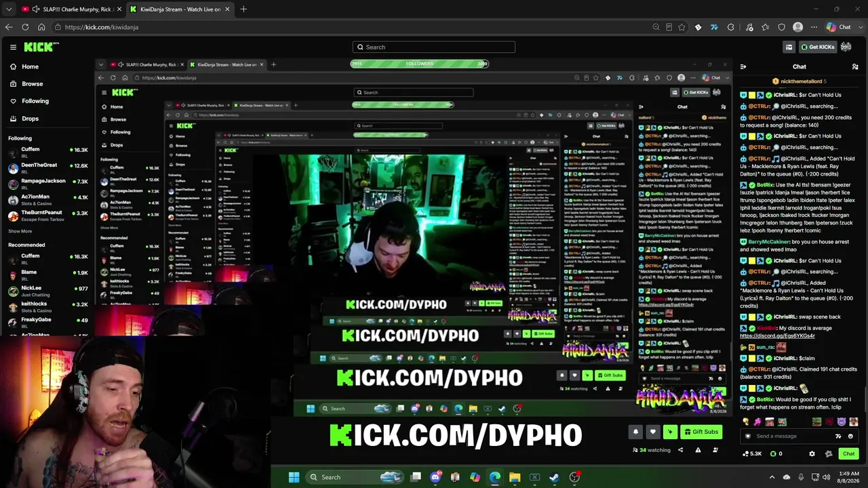The height and width of the screenshot is (488, 868).
Task: Click the browser shield security icon
Action: tap(782, 27)
